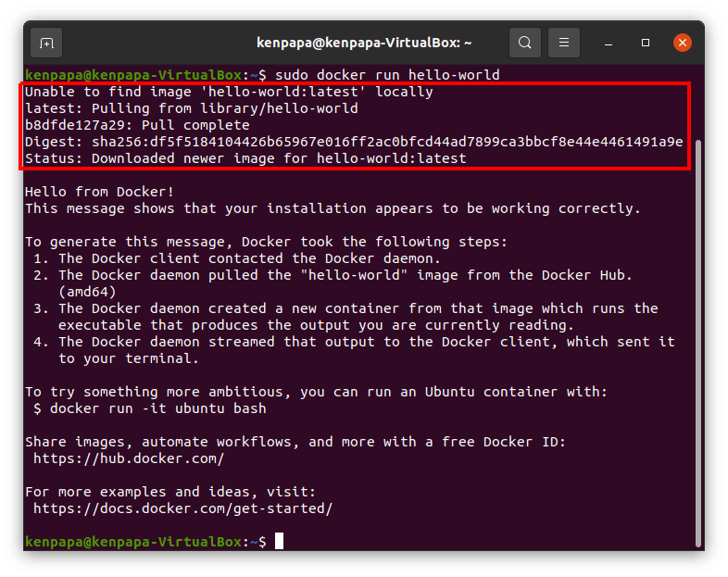The width and height of the screenshot is (728, 577).
Task: Click the window title kenpapa@kenpapa-VirtualBox
Action: [x=364, y=43]
